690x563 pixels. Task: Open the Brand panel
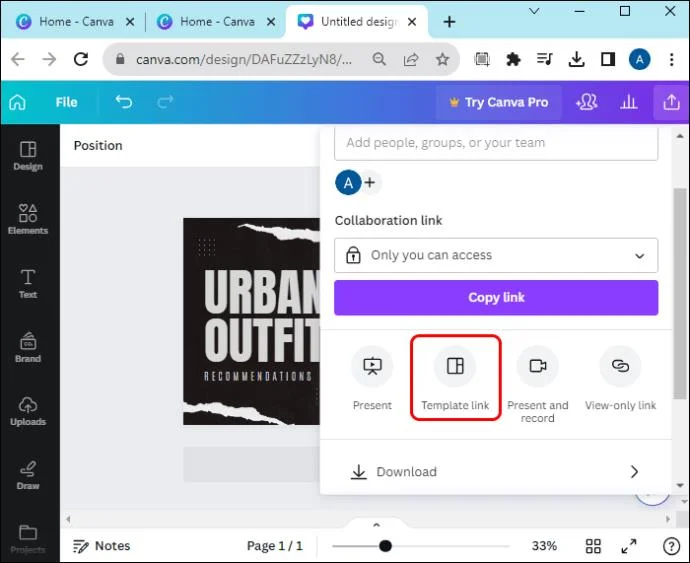(x=28, y=348)
